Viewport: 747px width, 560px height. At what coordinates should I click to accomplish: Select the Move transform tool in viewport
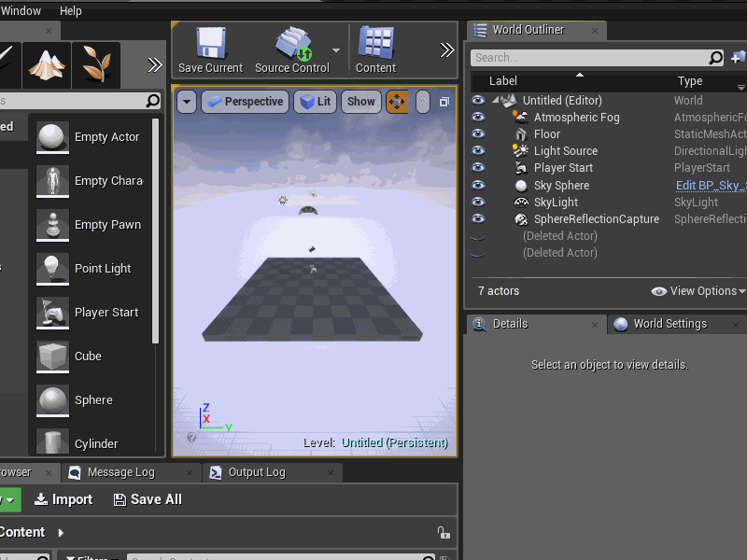click(397, 102)
